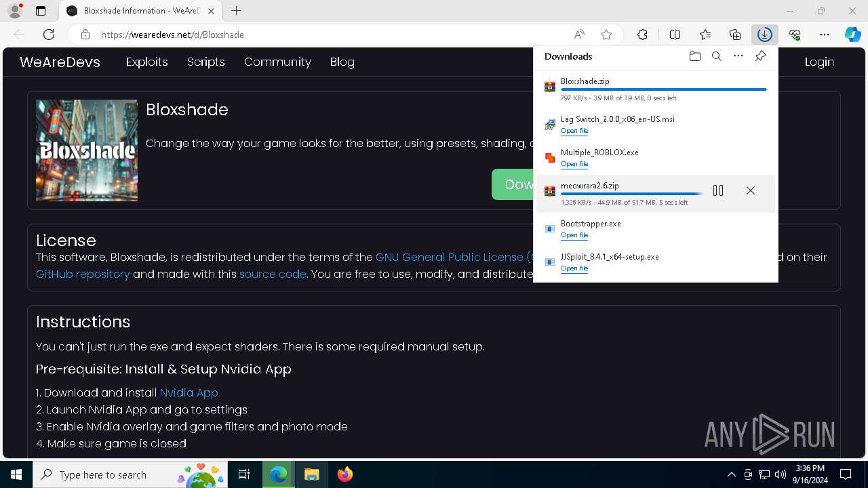This screenshot has width=868, height=488.
Task: Pin the Downloads panel
Action: coord(761,56)
